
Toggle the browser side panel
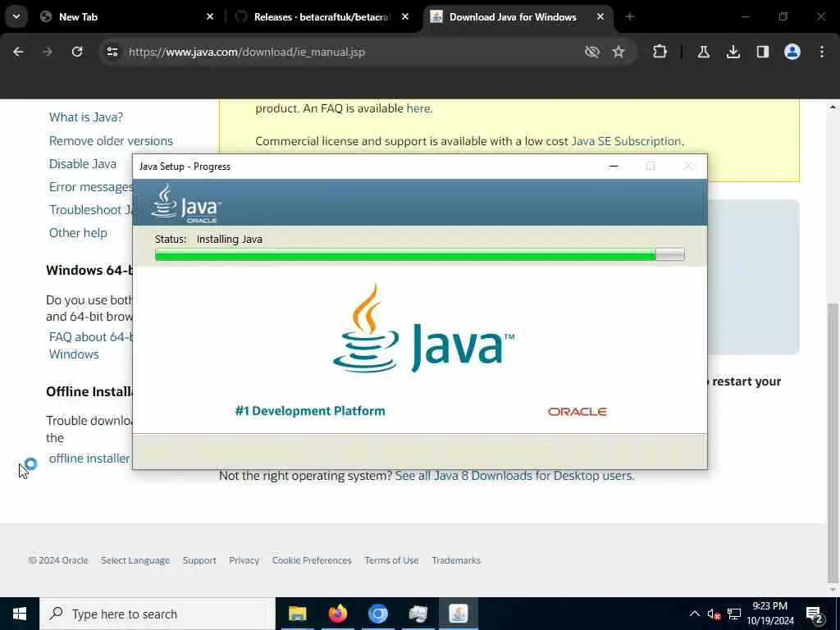[x=763, y=52]
